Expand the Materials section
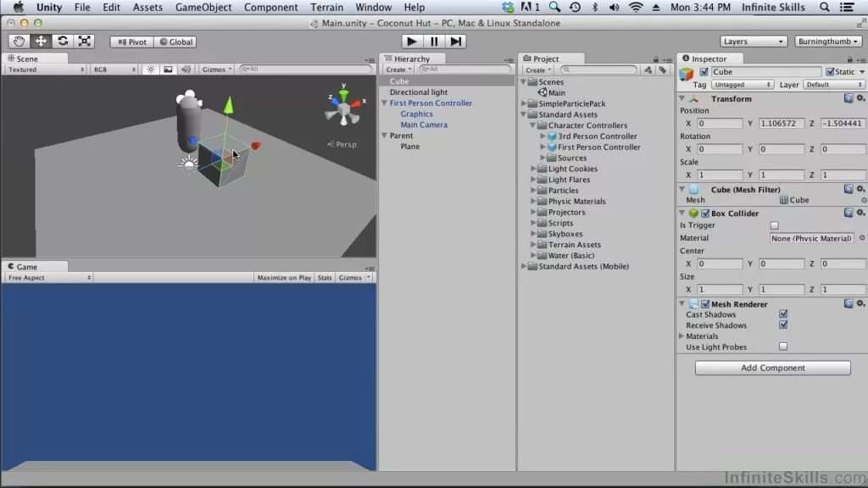This screenshot has height=488, width=868. 682,335
